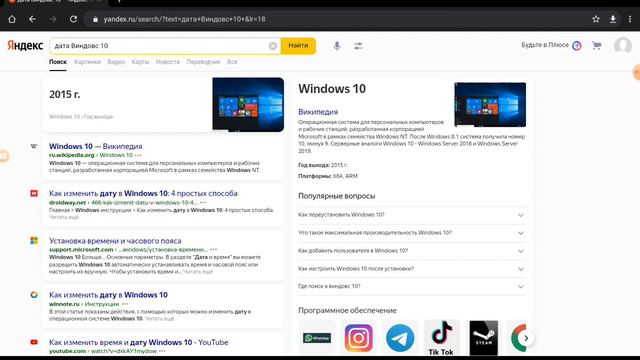Click the yellow Найти button

click(x=298, y=46)
